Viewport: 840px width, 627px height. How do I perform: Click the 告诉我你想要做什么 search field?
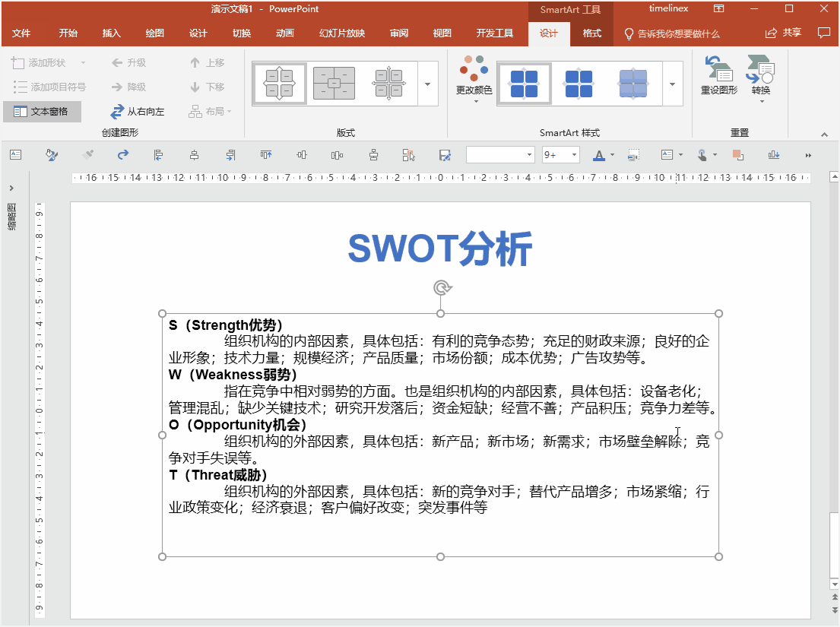[x=677, y=33]
